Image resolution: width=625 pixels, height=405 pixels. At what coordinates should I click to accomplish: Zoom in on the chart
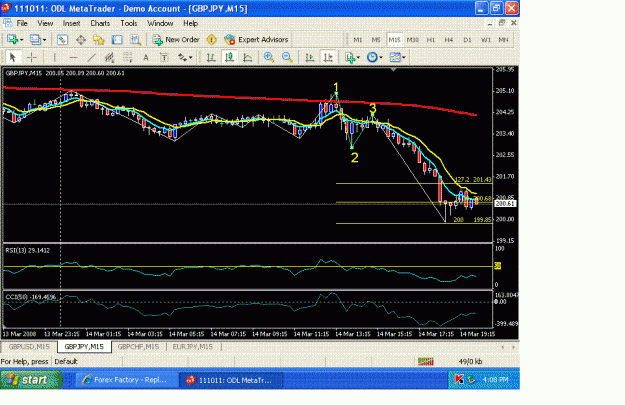[269, 57]
